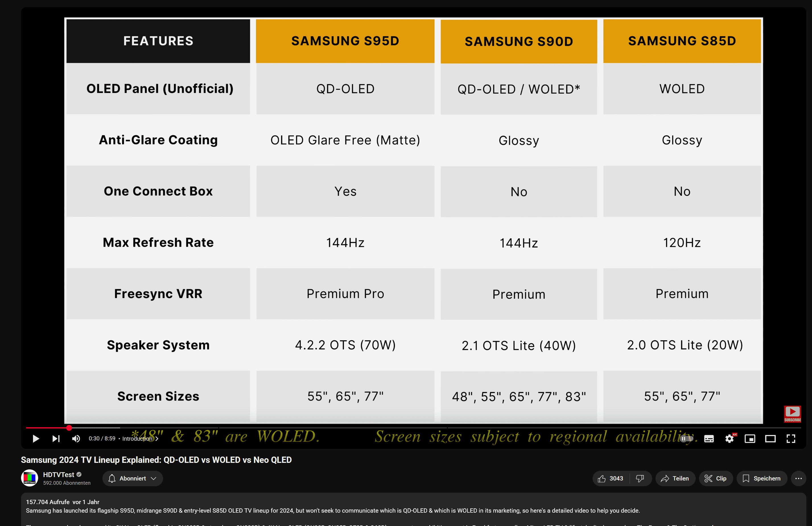The height and width of the screenshot is (526, 812).
Task: Click the Premium Pro cell
Action: pyautogui.click(x=345, y=294)
